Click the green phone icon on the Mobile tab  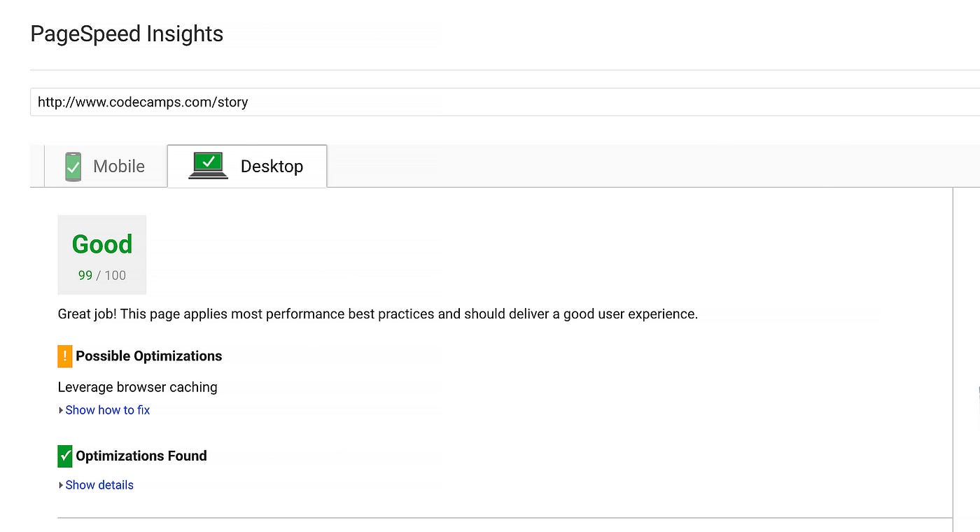73,166
